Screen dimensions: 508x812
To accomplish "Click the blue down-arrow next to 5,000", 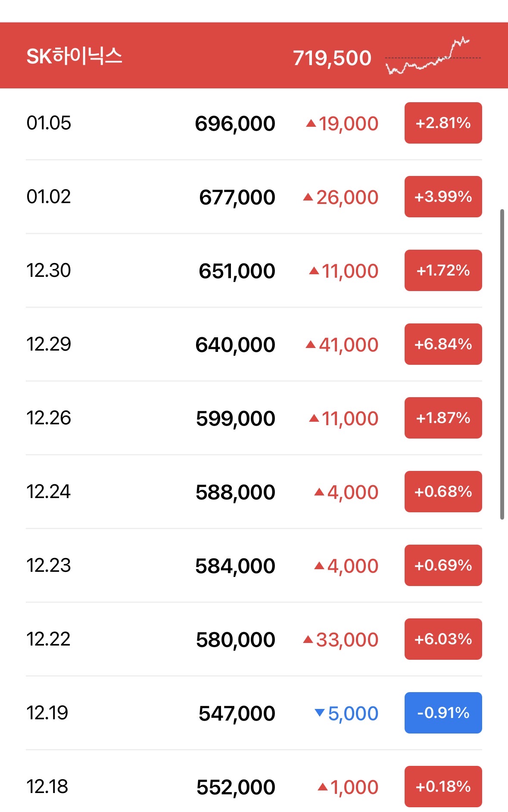I will pos(320,712).
